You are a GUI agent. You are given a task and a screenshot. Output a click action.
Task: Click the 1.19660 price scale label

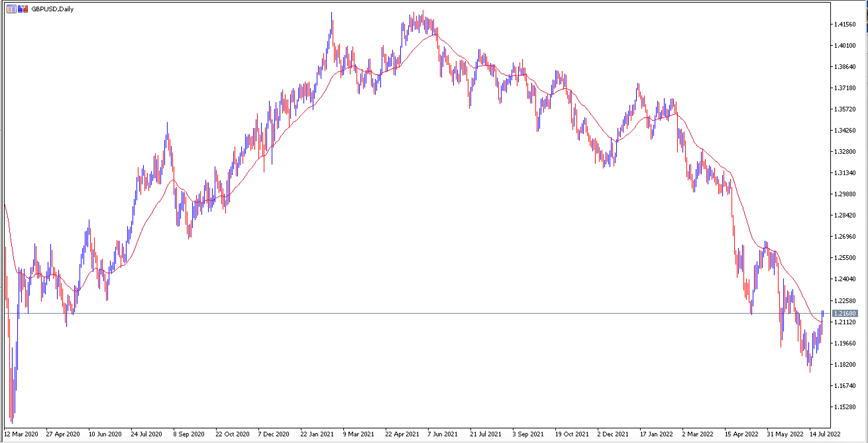point(844,344)
